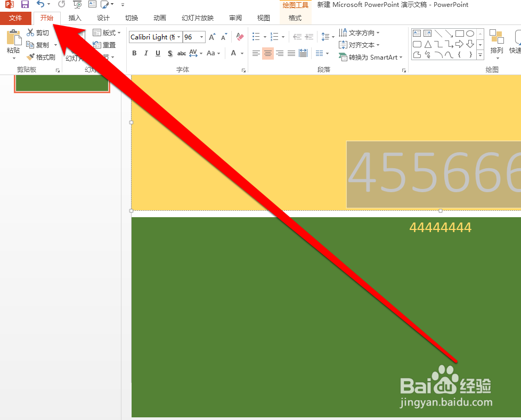Choose the oval shape in gallery
The width and height of the screenshot is (521, 420).
(x=470, y=34)
